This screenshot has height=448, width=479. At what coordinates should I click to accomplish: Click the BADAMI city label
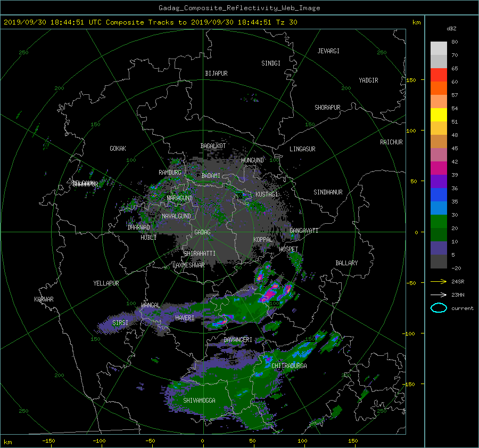click(211, 176)
